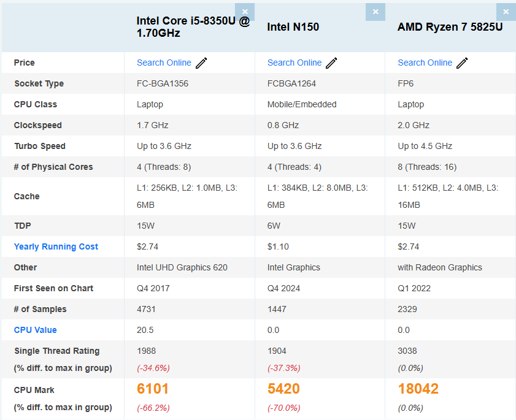Select the FCBGA1264 socket type cell
The width and height of the screenshot is (516, 420).
click(x=292, y=83)
